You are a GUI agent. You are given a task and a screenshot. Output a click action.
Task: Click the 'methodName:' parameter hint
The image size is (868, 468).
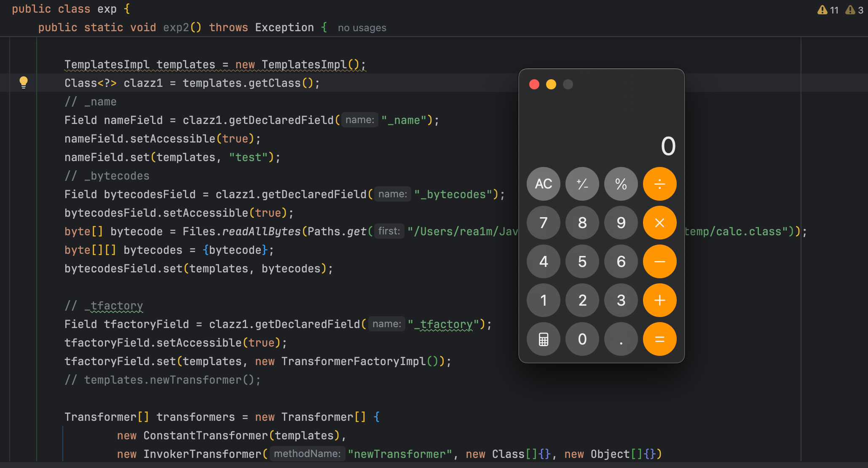coord(308,454)
